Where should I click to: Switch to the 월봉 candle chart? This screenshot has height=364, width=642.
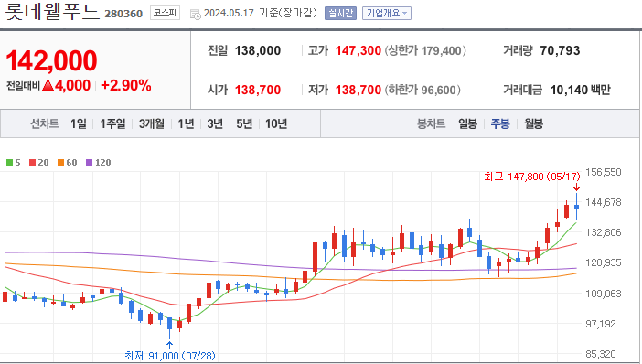pos(533,123)
